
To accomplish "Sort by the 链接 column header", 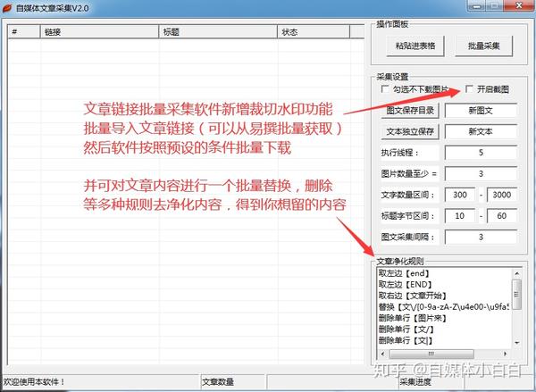I will pos(99,32).
